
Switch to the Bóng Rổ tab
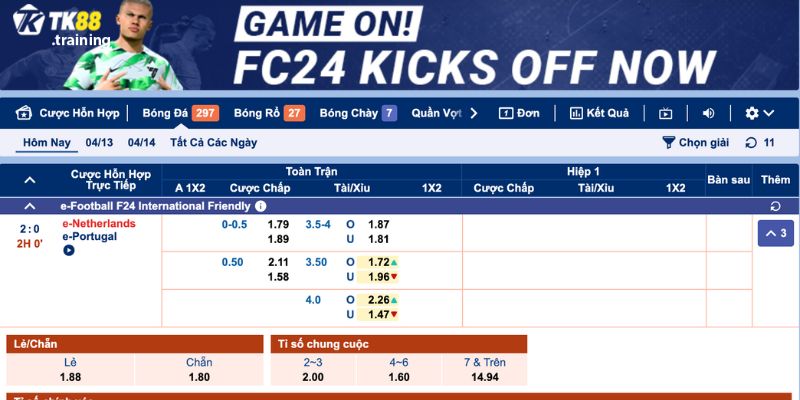point(269,113)
